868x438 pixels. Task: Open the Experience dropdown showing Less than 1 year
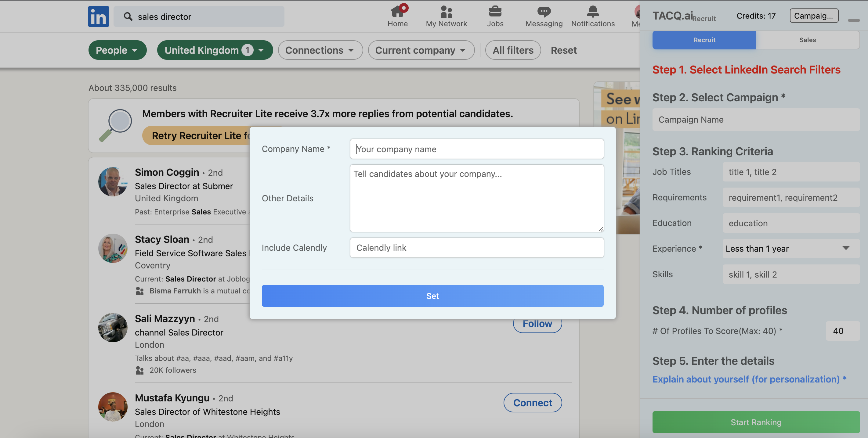click(x=790, y=249)
